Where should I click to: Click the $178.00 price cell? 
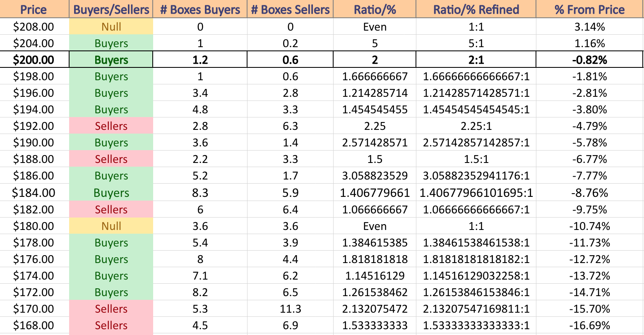[34, 243]
